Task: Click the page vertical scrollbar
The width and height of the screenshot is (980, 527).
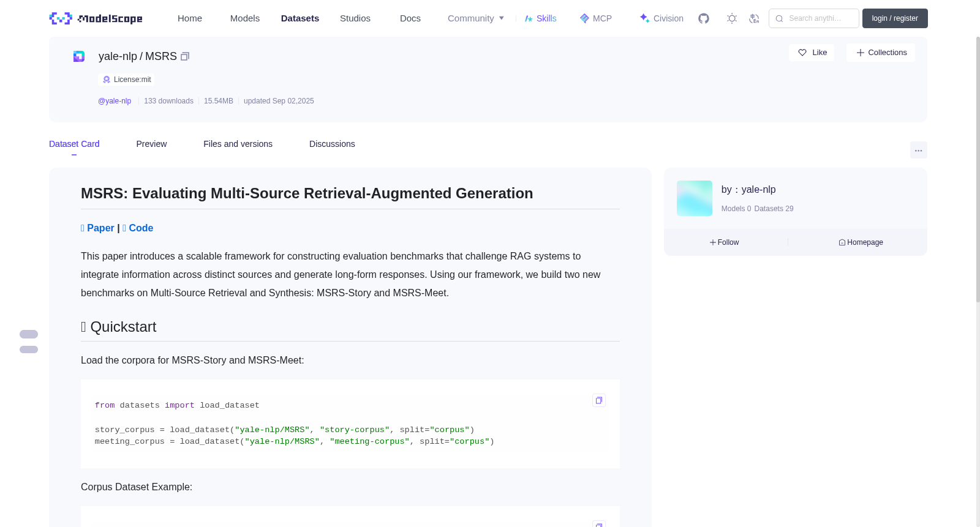Action: pyautogui.click(x=978, y=168)
